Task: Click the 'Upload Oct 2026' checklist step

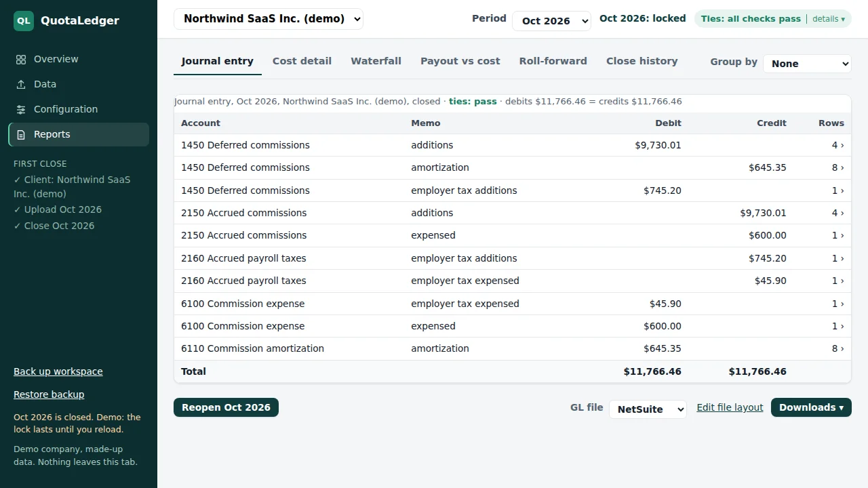Action: pyautogui.click(x=58, y=209)
